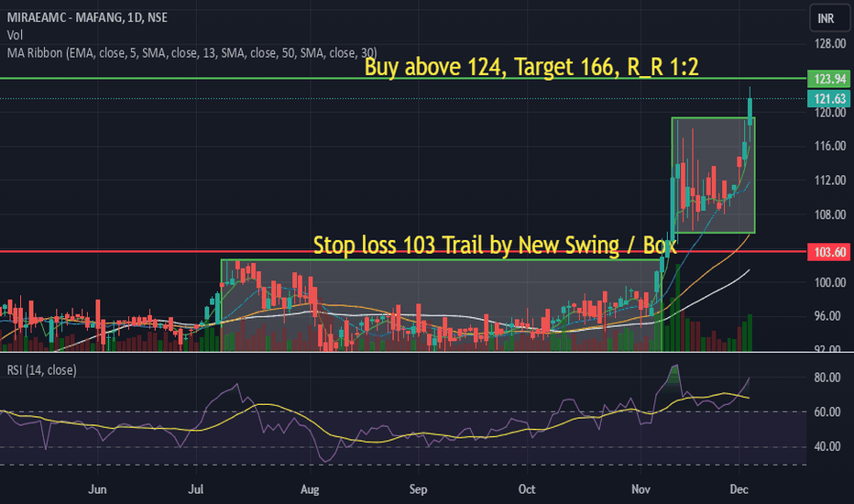Click the Dec label on time axis
Viewport: 854px width, 504px height.
[x=739, y=489]
